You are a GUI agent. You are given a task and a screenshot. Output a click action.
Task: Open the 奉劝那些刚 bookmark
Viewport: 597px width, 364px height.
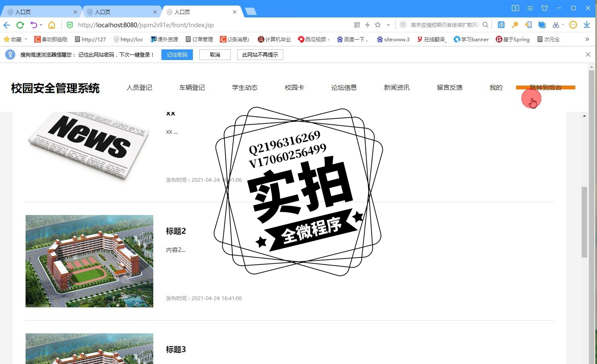coord(51,39)
